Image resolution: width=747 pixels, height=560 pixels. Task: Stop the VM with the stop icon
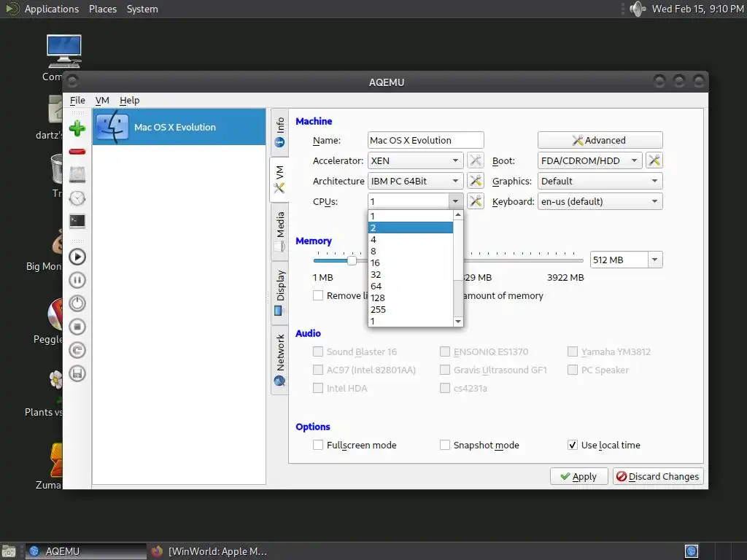[77, 327]
